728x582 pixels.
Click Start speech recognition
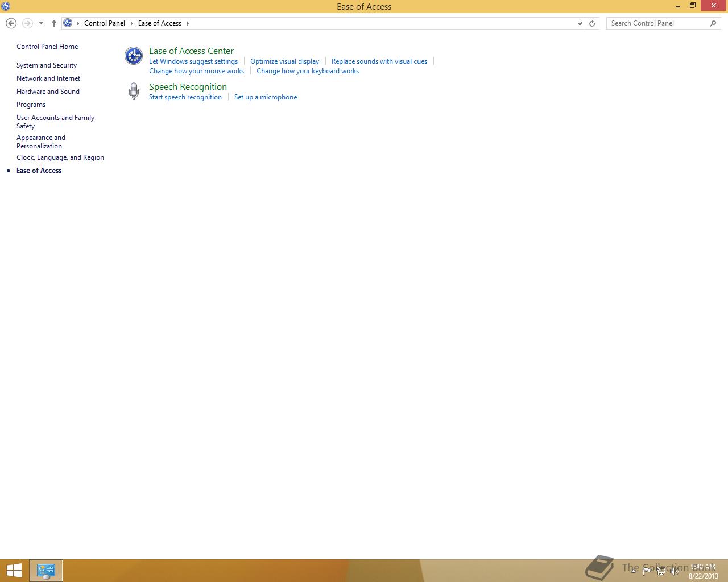(185, 97)
